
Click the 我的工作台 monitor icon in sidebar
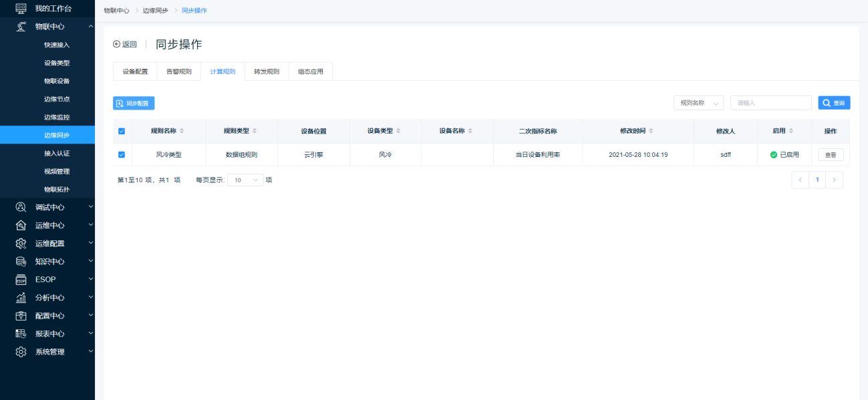point(21,8)
